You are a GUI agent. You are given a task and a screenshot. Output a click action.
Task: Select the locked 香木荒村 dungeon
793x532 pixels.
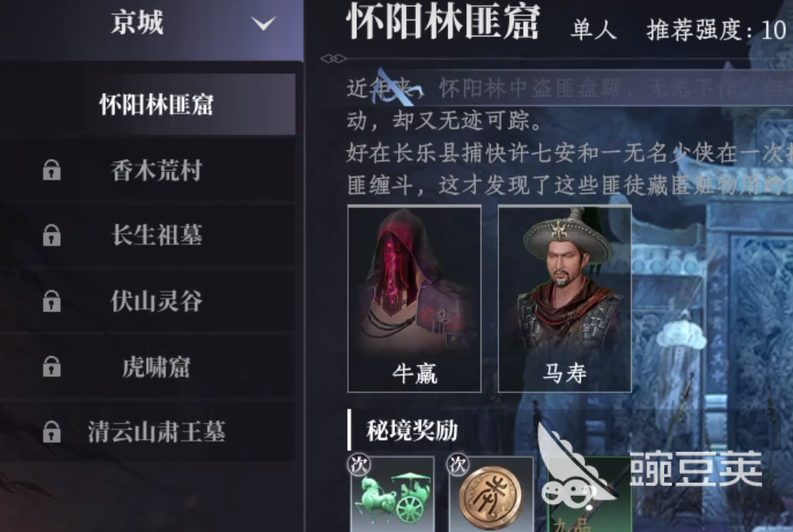coord(147,170)
